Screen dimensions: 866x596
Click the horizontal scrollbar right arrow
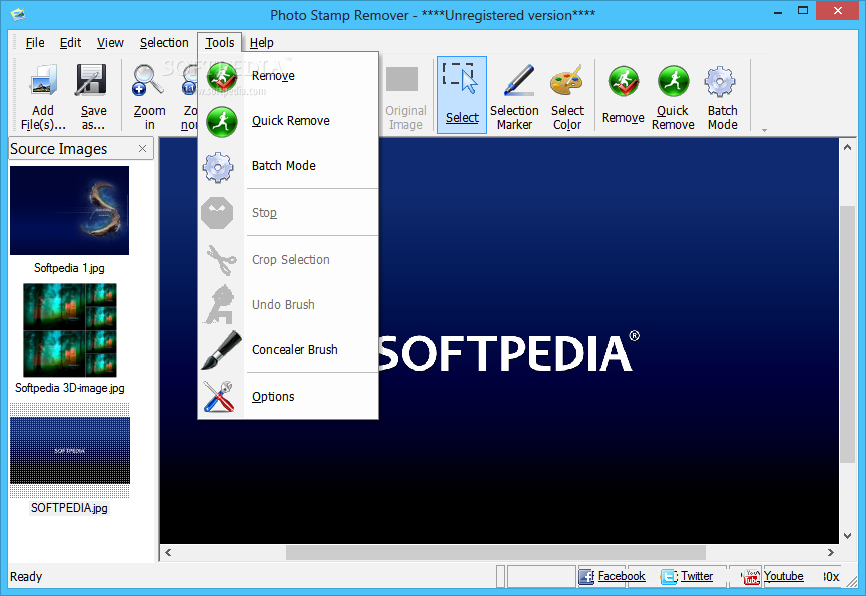[831, 552]
